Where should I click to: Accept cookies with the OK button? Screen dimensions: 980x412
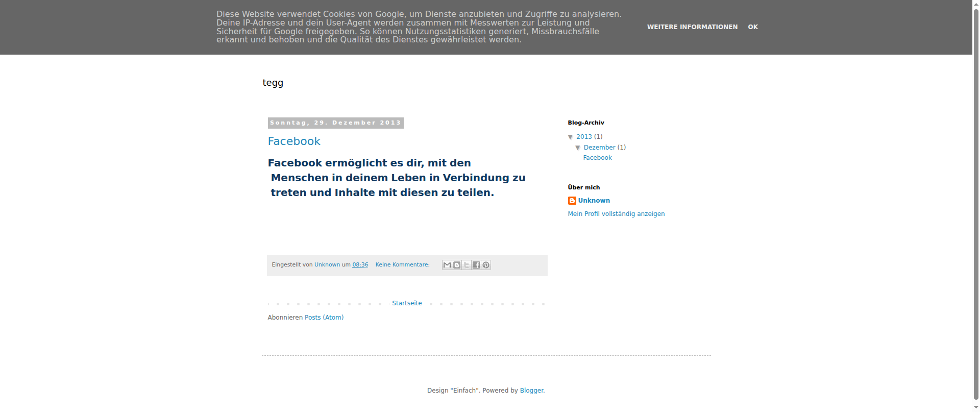tap(753, 27)
